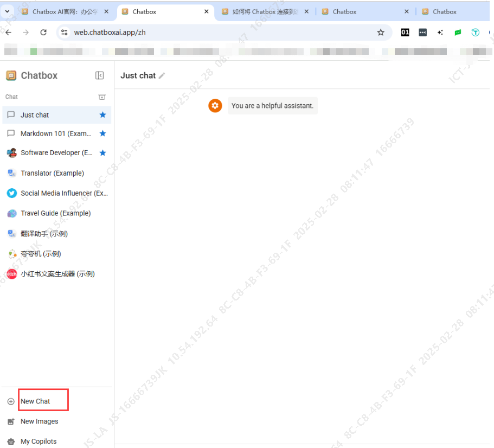Open the Travel Guide (Example) conversation
This screenshot has width=494, height=448.
point(57,214)
